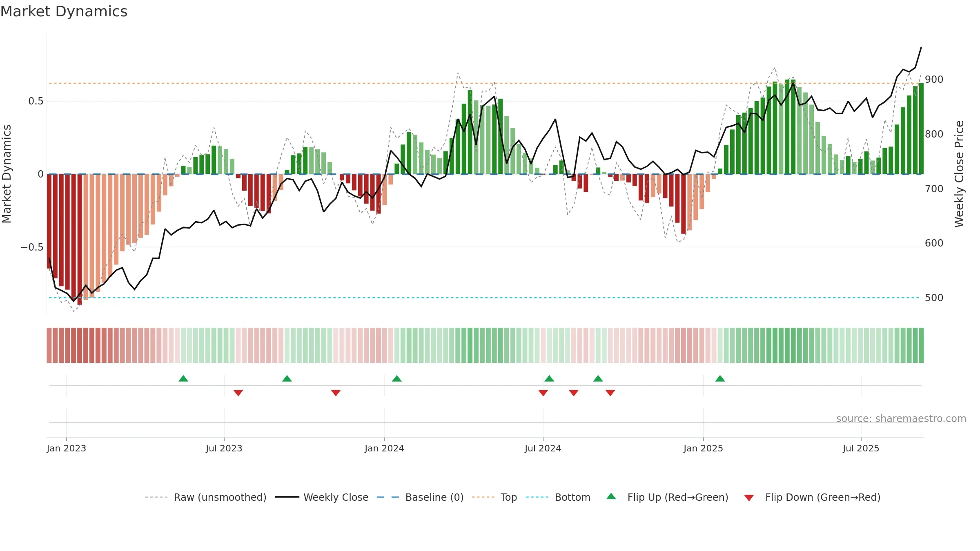The image size is (980, 551).
Task: Click the Jan 2024 axis label
Action: [385, 448]
